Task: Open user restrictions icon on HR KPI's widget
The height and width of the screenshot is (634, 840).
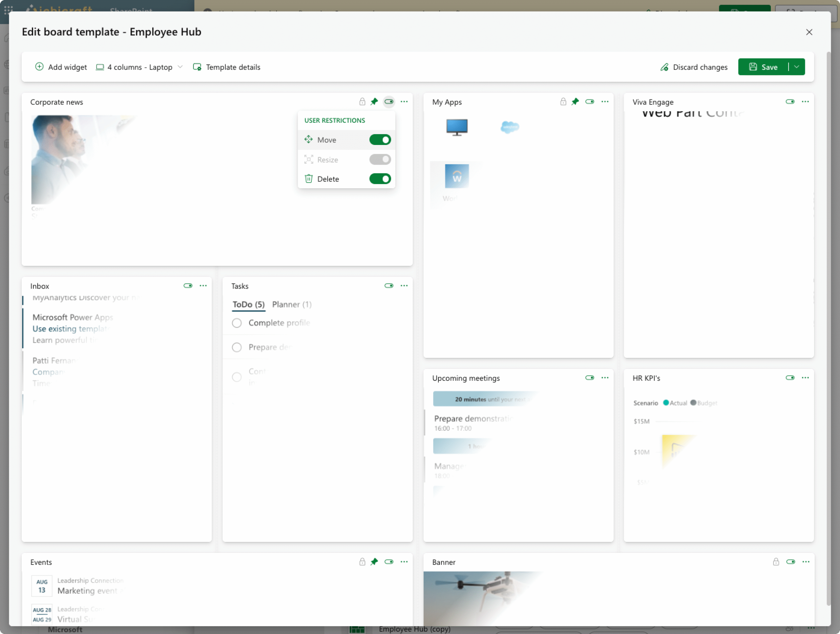Action: [790, 378]
